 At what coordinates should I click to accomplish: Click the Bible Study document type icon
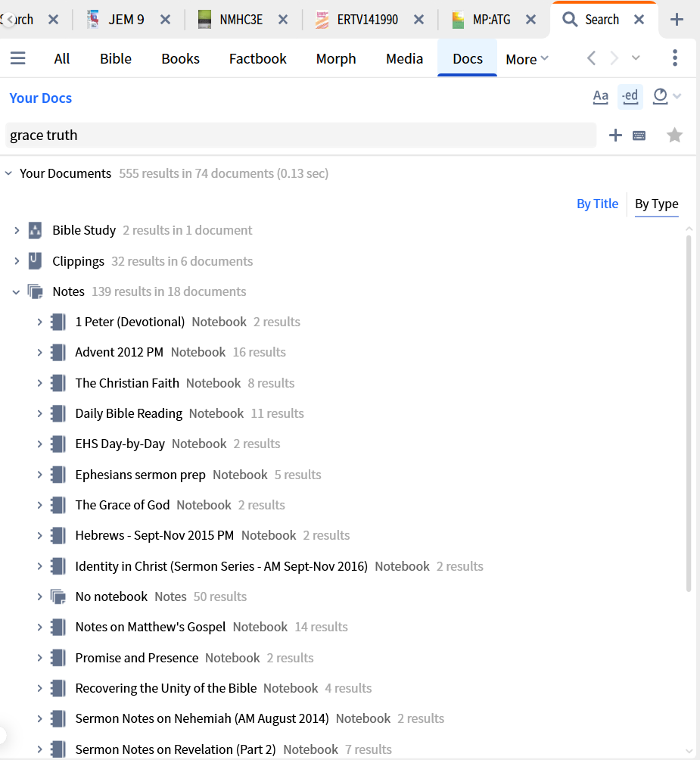tap(35, 230)
